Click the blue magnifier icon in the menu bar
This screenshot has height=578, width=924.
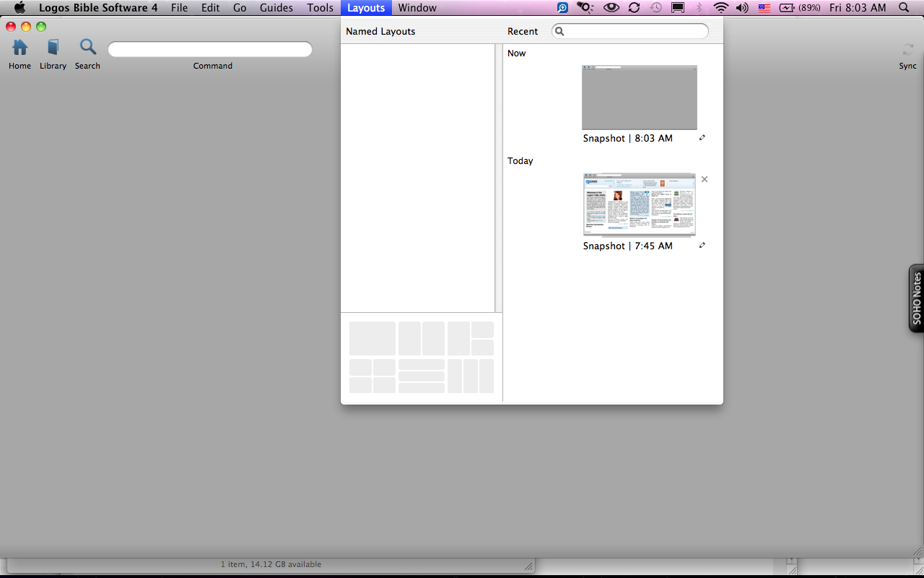[563, 8]
